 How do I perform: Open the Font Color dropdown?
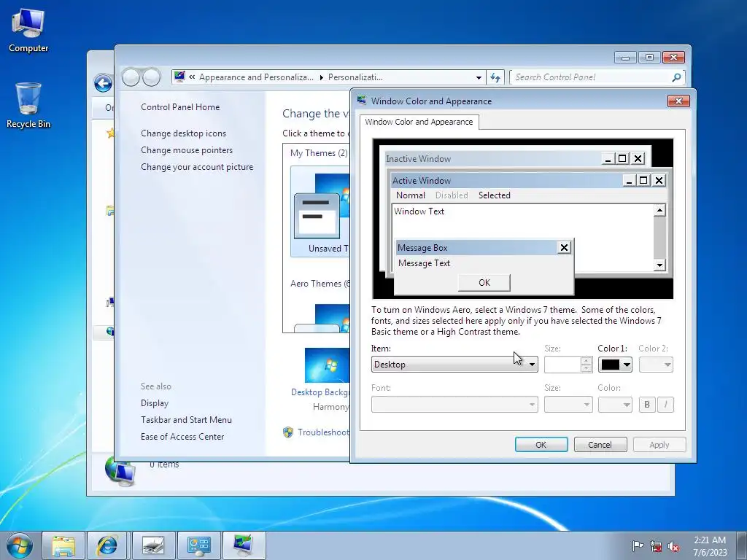click(x=615, y=404)
